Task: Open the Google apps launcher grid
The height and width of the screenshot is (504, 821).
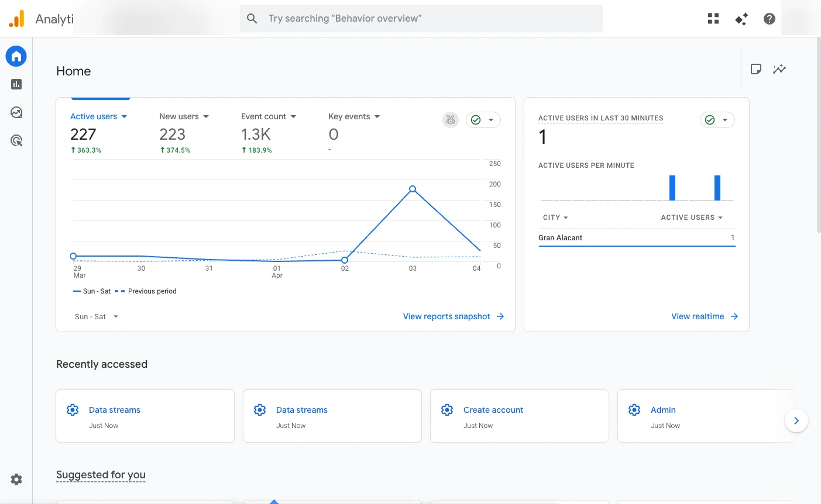Action: 713,18
